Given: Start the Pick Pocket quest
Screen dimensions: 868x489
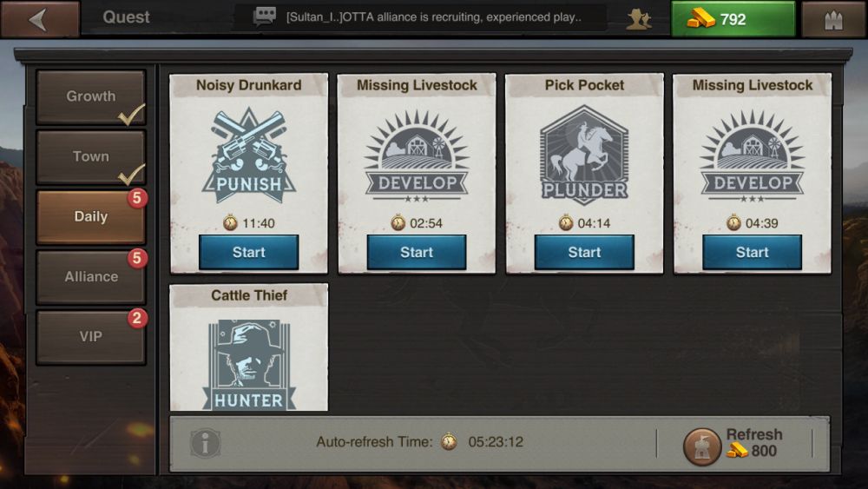Looking at the screenshot, I should (584, 253).
